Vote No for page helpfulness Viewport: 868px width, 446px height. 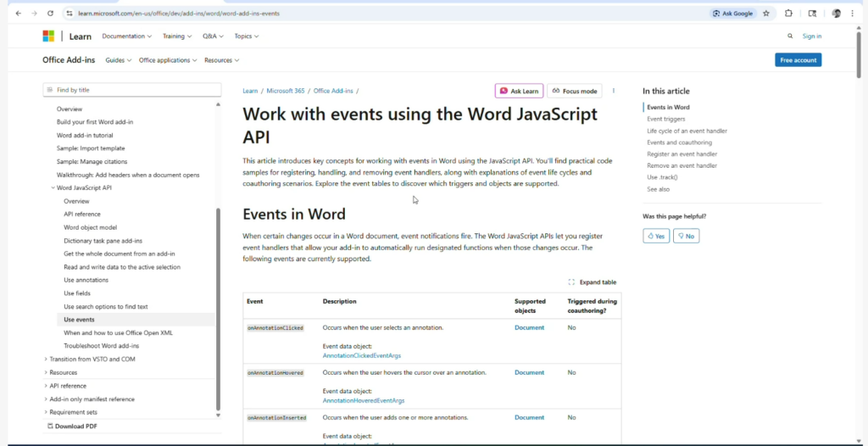coord(686,236)
